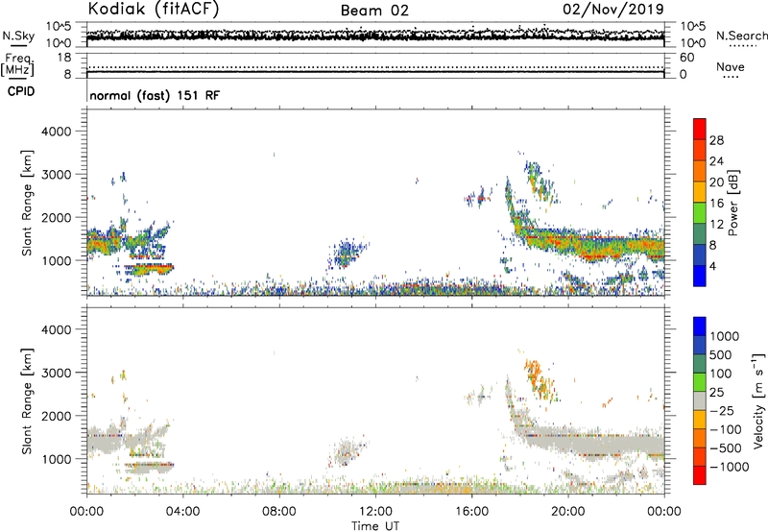Click the "12:00" time axis tick label

375,512
